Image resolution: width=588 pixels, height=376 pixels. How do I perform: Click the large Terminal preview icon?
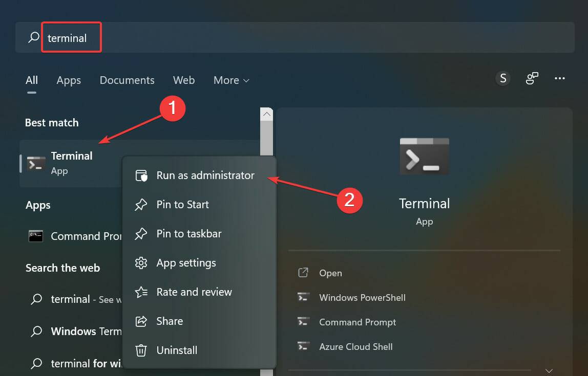click(x=424, y=156)
